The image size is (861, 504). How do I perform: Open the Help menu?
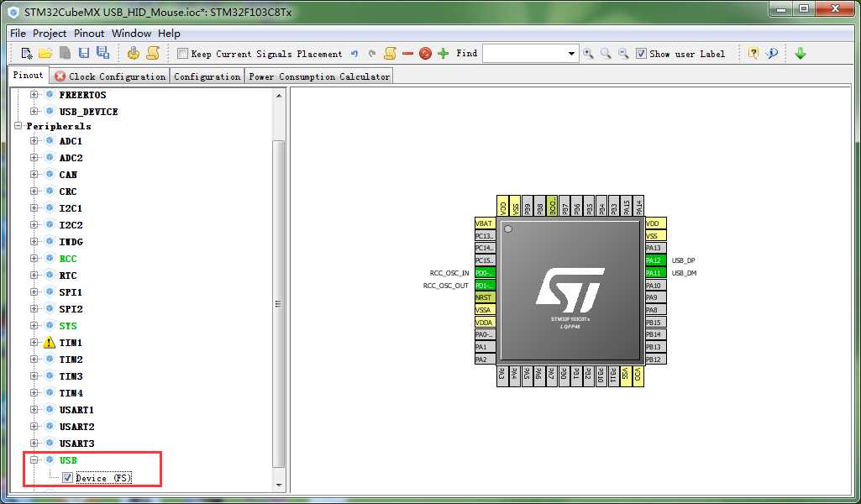(x=169, y=34)
